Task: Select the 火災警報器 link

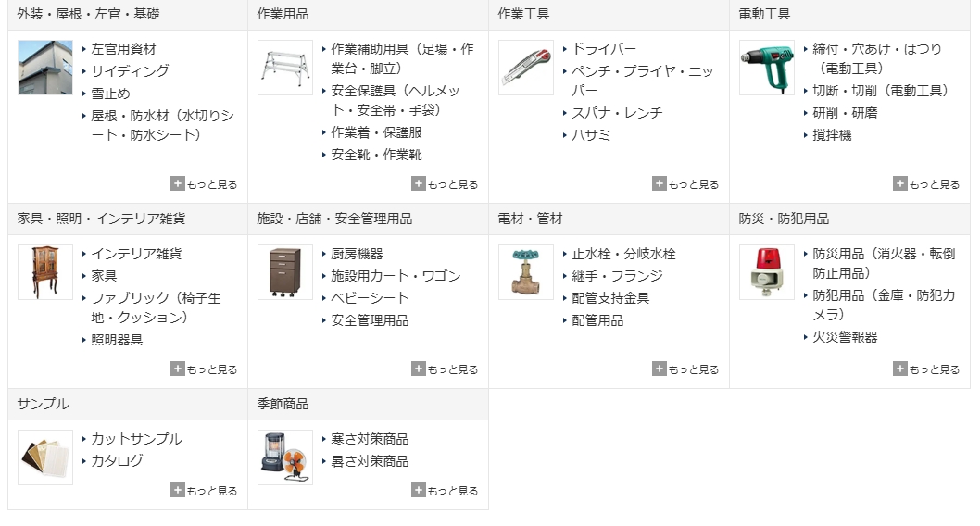Action: pyautogui.click(x=845, y=337)
